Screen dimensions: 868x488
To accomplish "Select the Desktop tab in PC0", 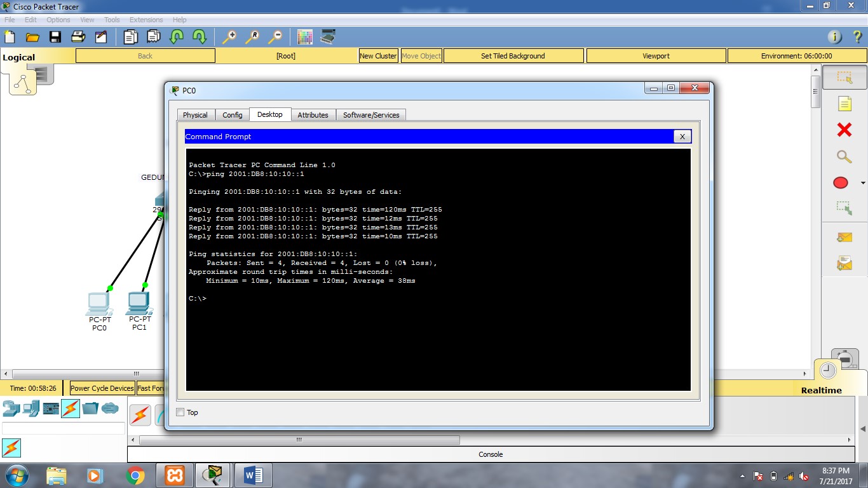I will 270,114.
